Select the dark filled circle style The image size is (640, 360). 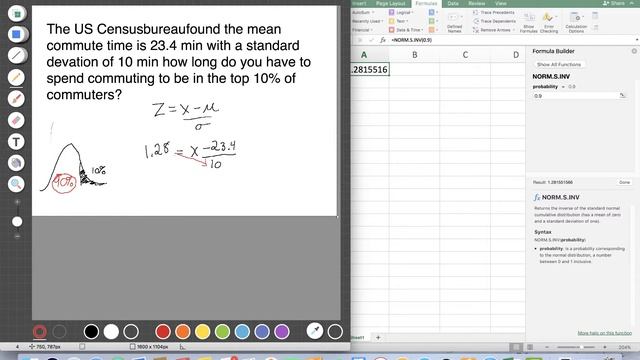click(x=60, y=332)
